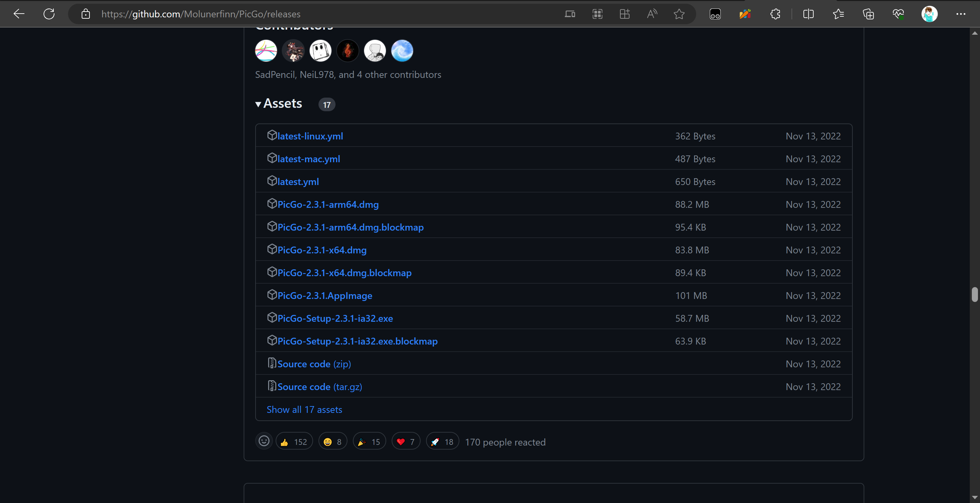Screen dimensions: 980x503
Task: Download PicGo-Setup-2.3.1-ia32.exe
Action: coord(335,318)
